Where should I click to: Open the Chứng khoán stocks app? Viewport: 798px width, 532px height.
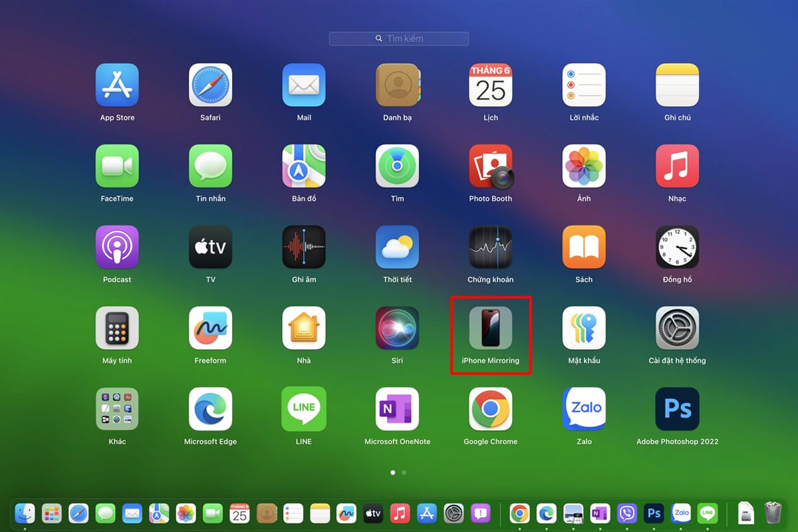coord(490,247)
